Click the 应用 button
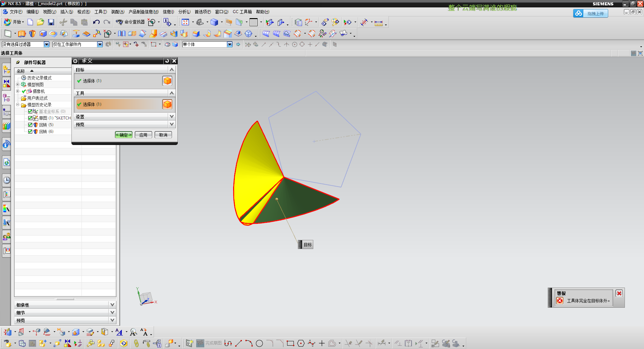 click(143, 135)
